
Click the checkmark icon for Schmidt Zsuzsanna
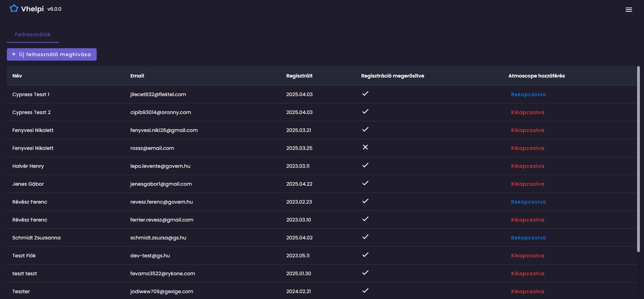pos(365,237)
